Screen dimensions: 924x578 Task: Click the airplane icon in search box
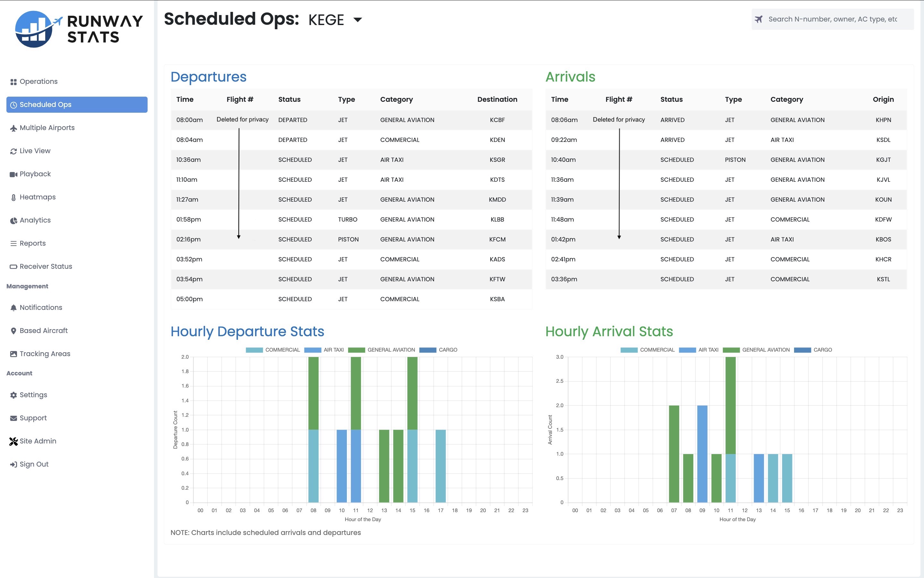(x=759, y=19)
